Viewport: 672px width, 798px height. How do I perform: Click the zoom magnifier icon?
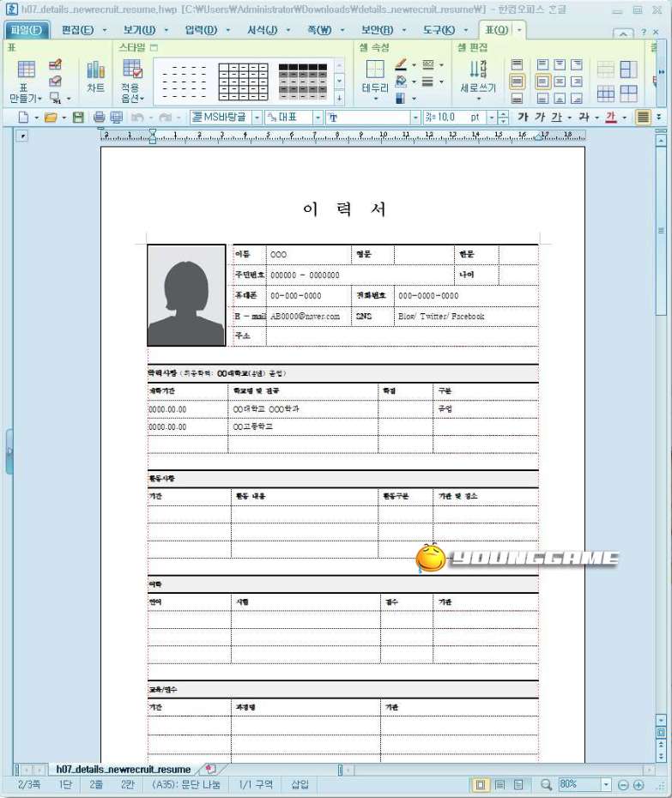tap(546, 785)
